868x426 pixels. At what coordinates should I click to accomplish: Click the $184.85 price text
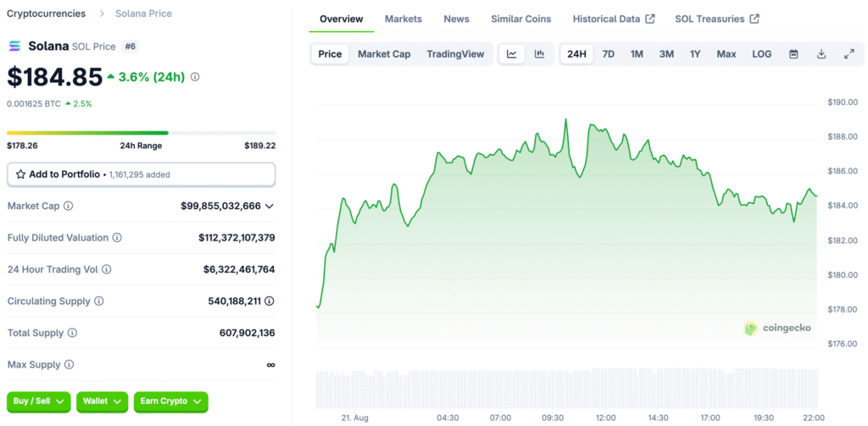point(55,77)
